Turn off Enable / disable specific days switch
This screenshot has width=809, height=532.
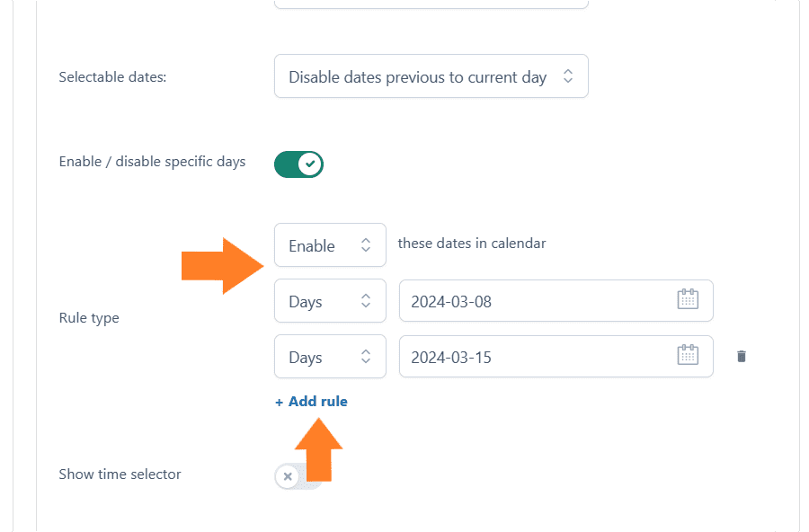point(298,164)
